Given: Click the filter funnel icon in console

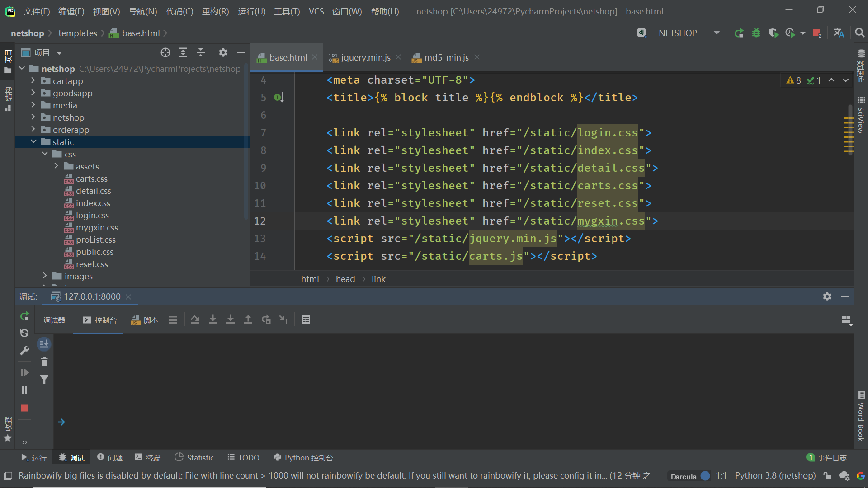Looking at the screenshot, I should tap(44, 380).
